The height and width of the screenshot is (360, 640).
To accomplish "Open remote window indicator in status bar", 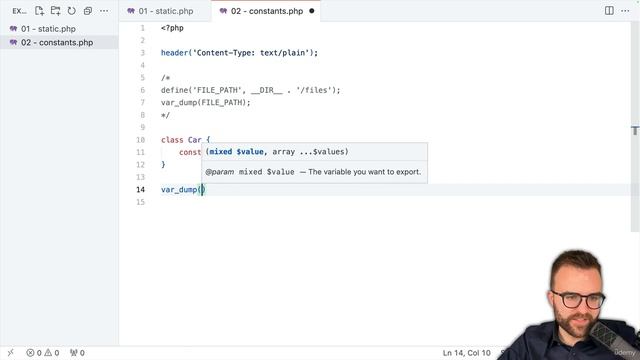I will click(x=11, y=353).
